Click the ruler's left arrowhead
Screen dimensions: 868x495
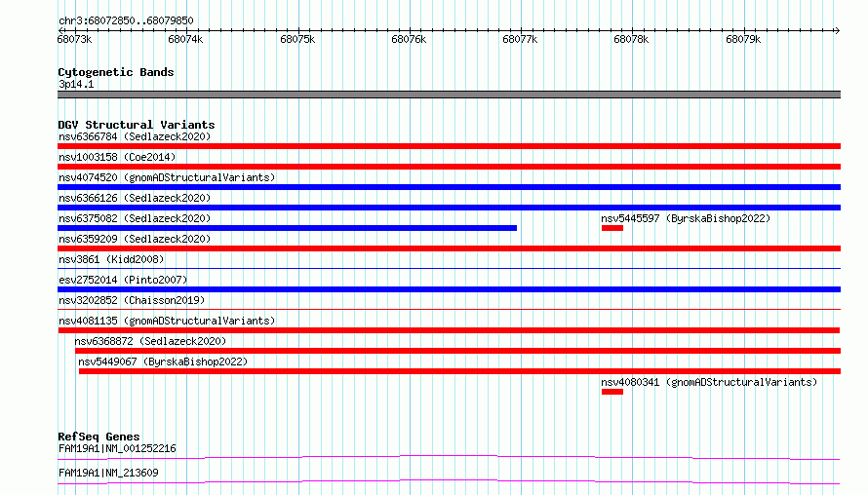61,30
